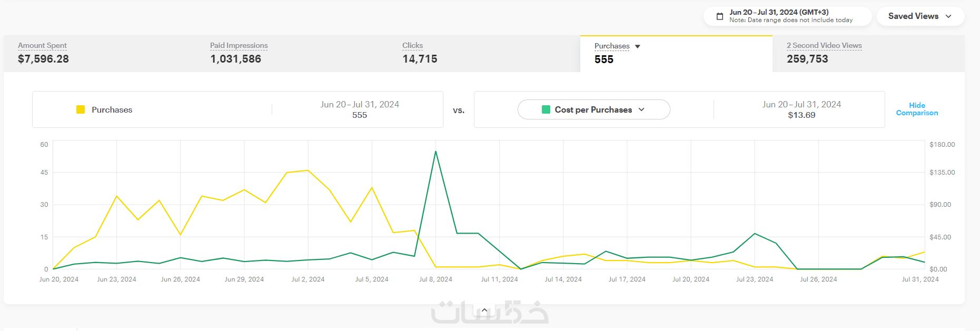Click the $13.69 cost per purchase value
The image size is (980, 331).
[x=801, y=115]
